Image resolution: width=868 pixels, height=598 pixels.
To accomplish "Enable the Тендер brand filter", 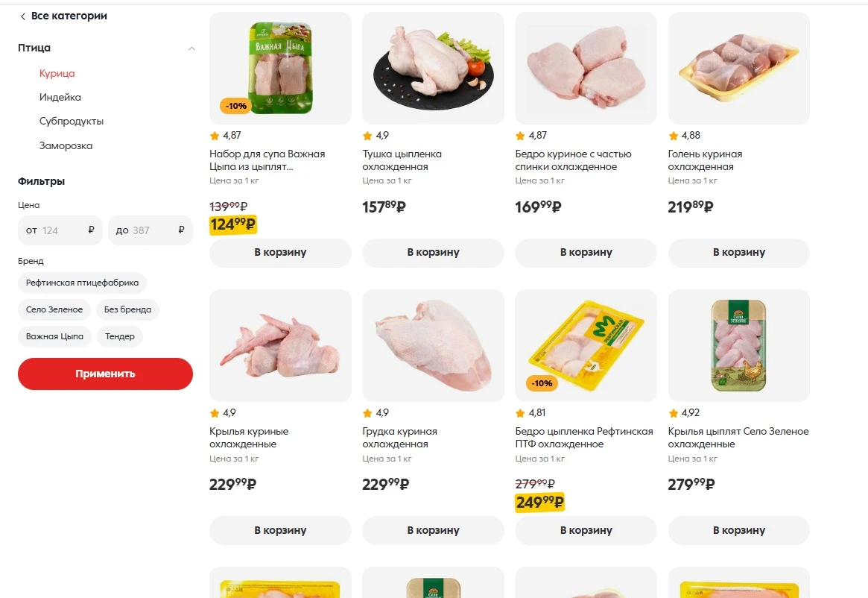I will tap(120, 336).
